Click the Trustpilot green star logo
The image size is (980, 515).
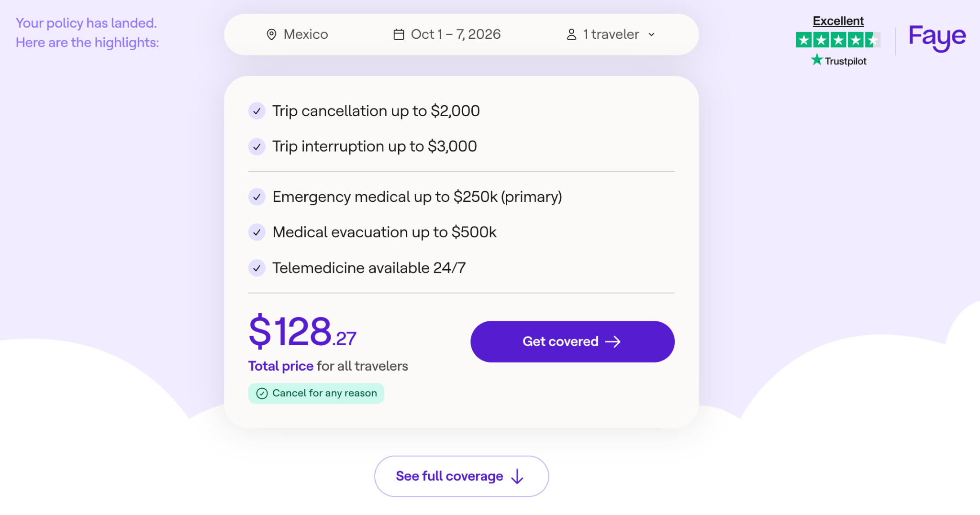tap(816, 60)
